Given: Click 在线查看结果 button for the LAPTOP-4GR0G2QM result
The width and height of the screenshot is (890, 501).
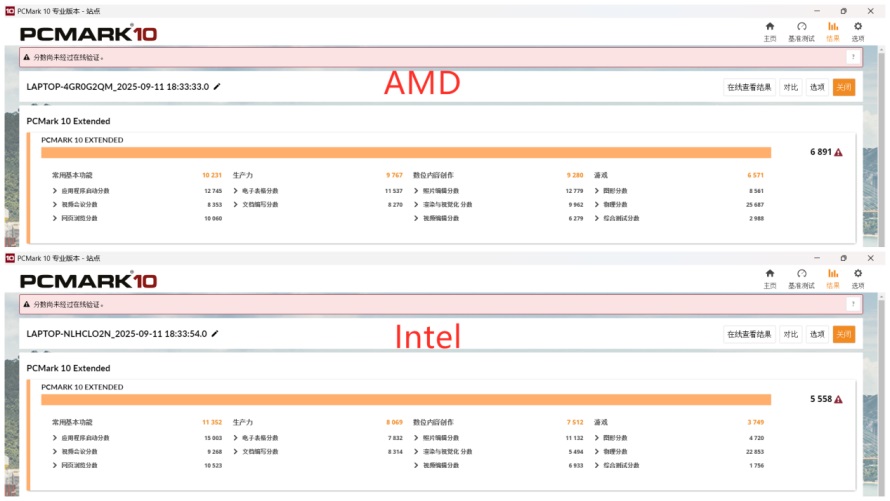Looking at the screenshot, I should (x=749, y=87).
